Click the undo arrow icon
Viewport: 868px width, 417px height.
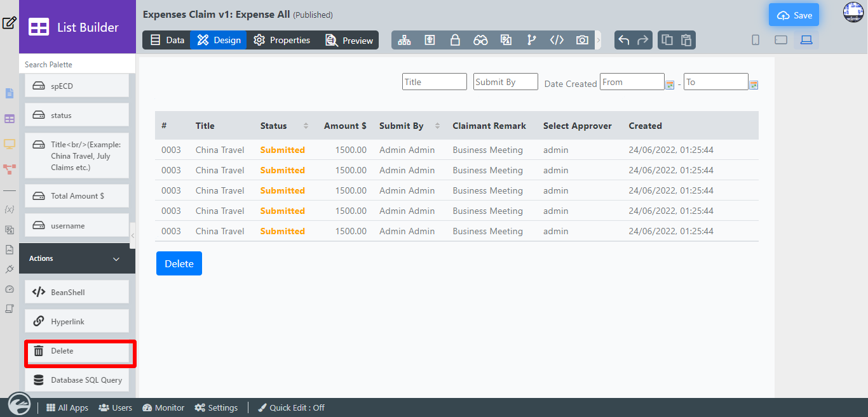click(624, 40)
